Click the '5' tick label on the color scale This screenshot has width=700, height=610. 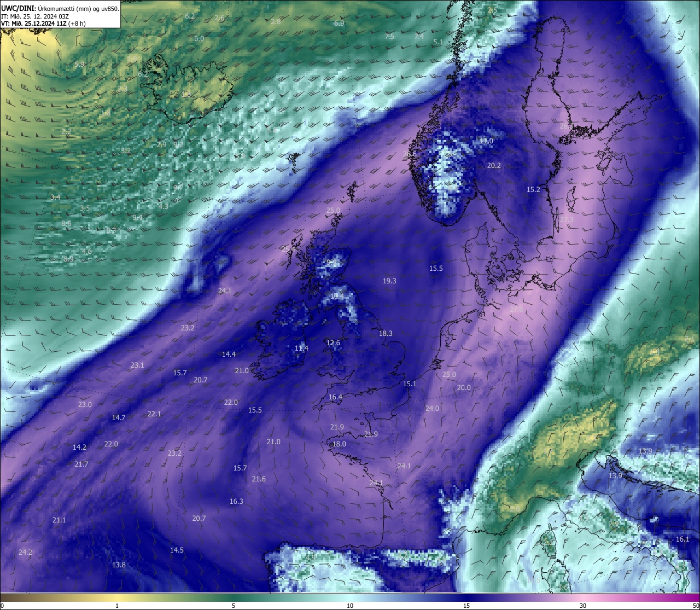point(234,606)
